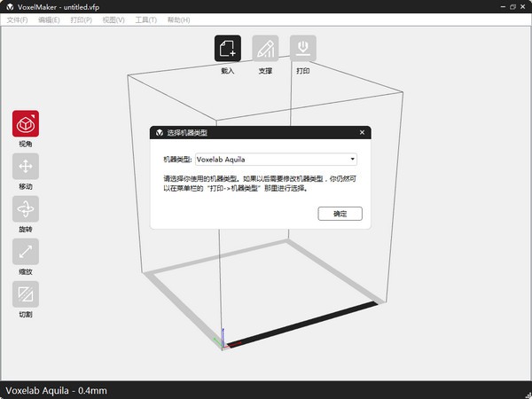Open the 打印(P) menu
The width and height of the screenshot is (532, 399).
(81, 20)
